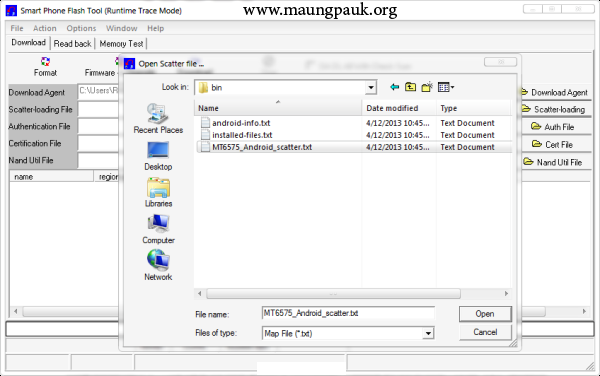Viewport: 600px width, 376px height.
Task: Click the Open button
Action: click(x=485, y=314)
